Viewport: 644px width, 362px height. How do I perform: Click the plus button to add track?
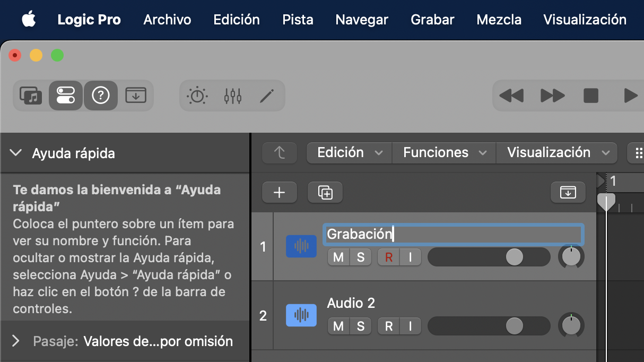[x=279, y=193]
